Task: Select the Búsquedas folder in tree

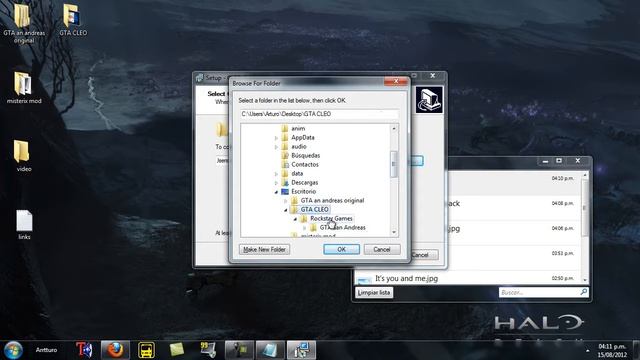Action: (305, 156)
